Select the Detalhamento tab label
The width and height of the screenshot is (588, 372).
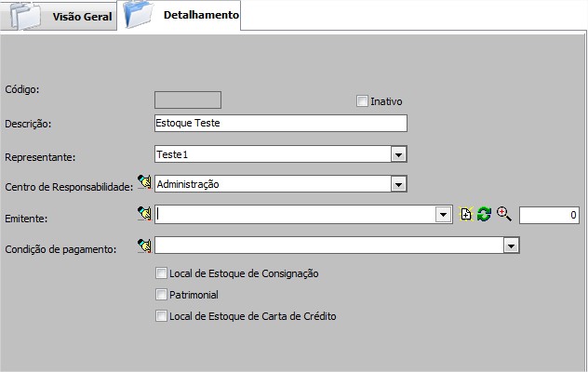click(199, 16)
